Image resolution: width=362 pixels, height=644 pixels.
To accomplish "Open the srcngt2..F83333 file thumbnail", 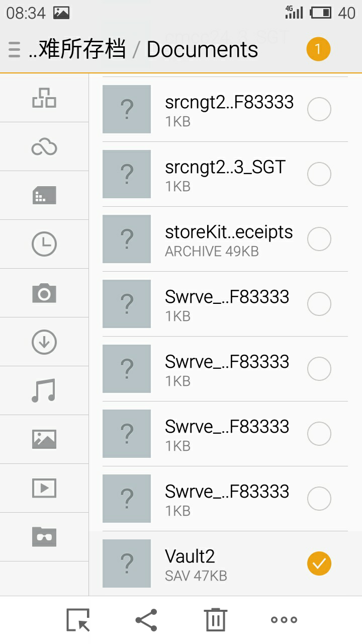I will tap(127, 109).
